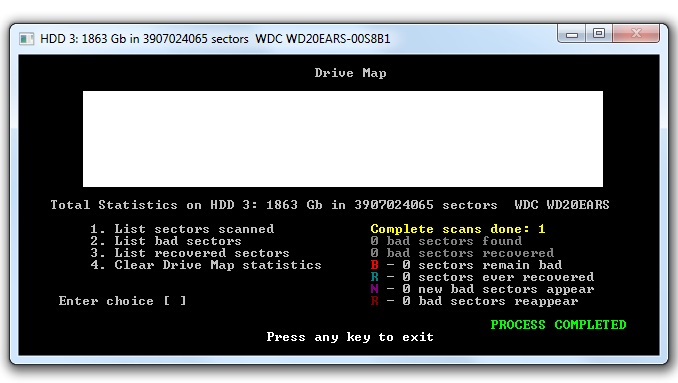The width and height of the screenshot is (678, 383).
Task: Click the dark red R reappear marker
Action: 374,301
